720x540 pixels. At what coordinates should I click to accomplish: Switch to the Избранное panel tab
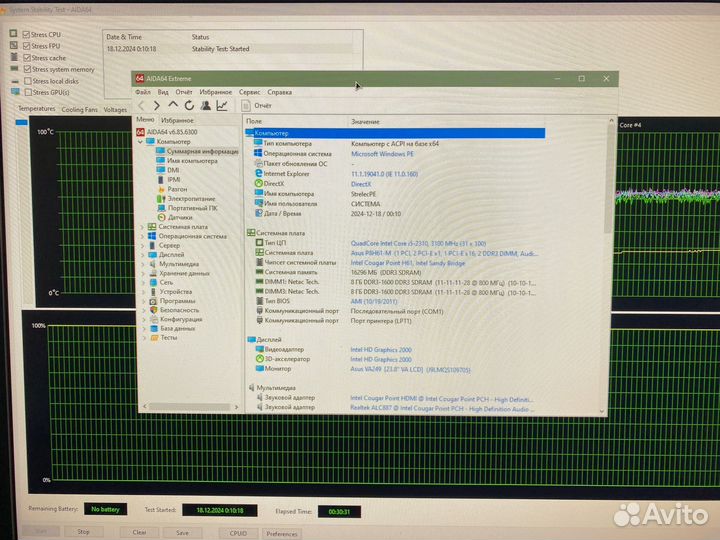coord(177,120)
